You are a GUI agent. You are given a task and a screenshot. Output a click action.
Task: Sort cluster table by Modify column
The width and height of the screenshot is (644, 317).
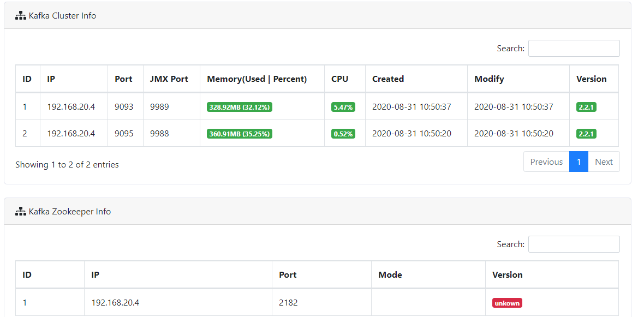[x=518, y=79]
